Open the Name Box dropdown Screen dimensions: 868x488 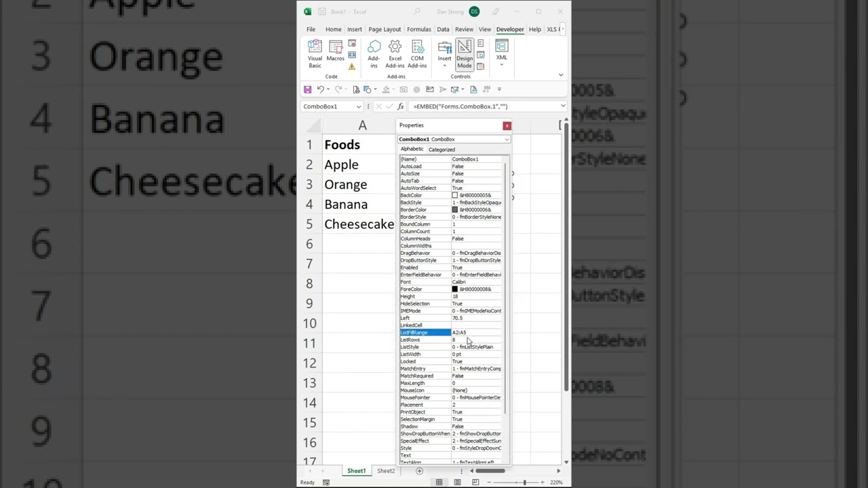pyautogui.click(x=359, y=106)
